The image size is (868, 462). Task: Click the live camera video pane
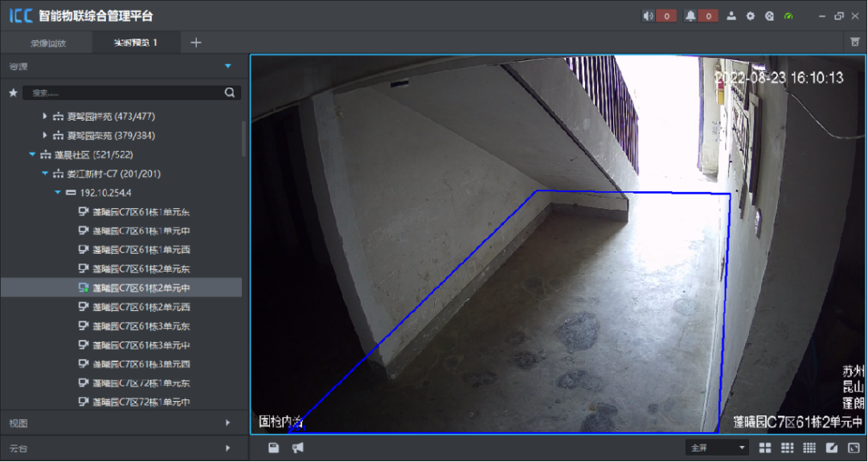pos(558,244)
